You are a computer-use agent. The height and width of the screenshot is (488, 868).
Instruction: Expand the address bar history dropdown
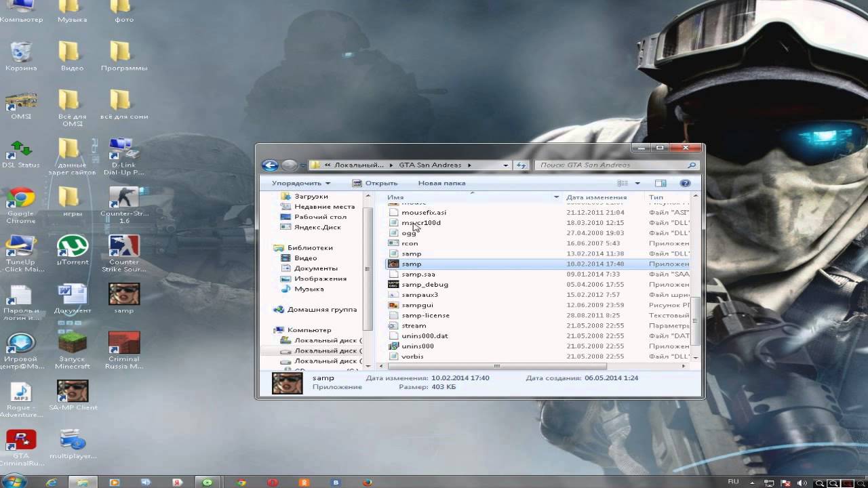pos(506,165)
